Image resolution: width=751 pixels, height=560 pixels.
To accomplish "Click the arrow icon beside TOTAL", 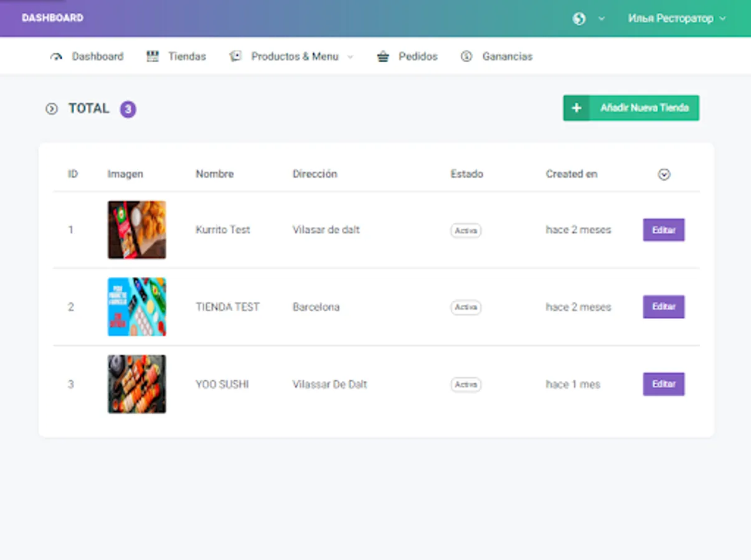I will (x=52, y=109).
